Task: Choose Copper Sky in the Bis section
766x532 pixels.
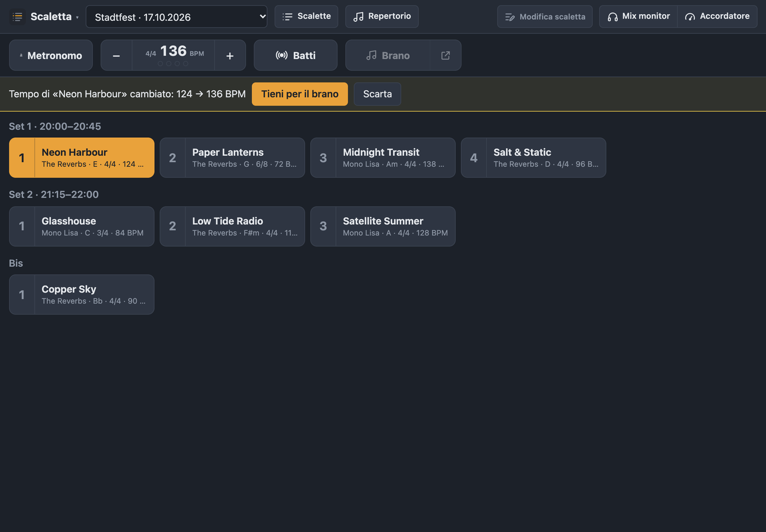Action: tap(82, 295)
